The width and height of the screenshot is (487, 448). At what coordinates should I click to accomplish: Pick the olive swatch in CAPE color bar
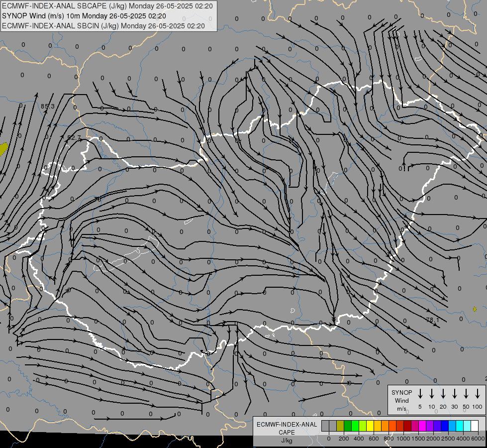tap(340, 426)
